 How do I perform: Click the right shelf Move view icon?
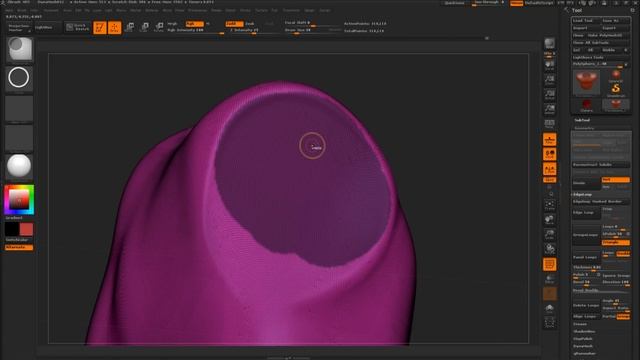pyautogui.click(x=549, y=220)
